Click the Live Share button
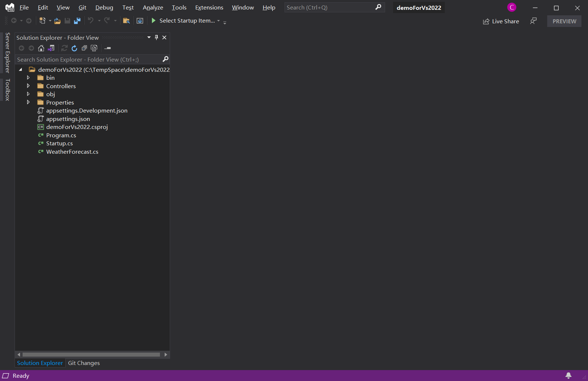Screen dimensions: 588x381 (501, 21)
